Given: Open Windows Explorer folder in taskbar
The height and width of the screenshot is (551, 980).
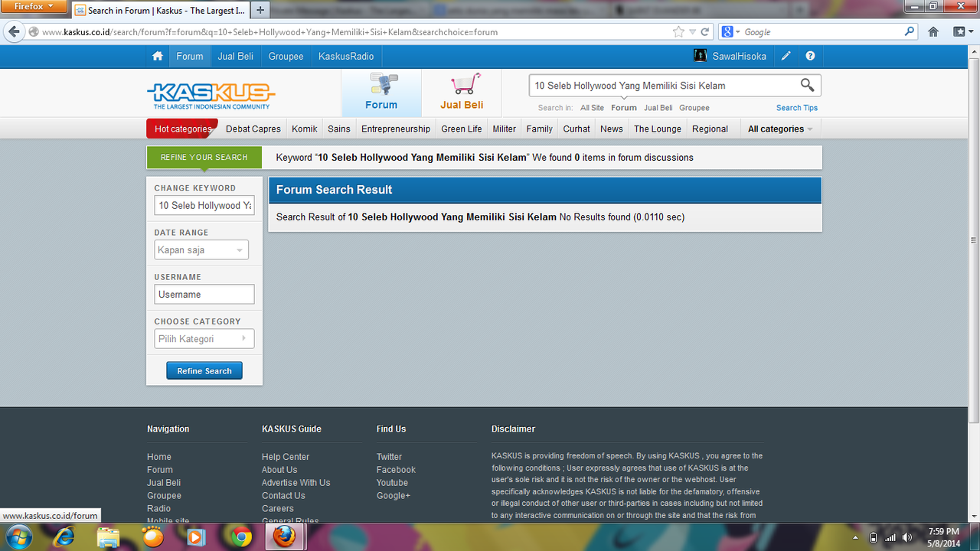Looking at the screenshot, I should coord(109,537).
